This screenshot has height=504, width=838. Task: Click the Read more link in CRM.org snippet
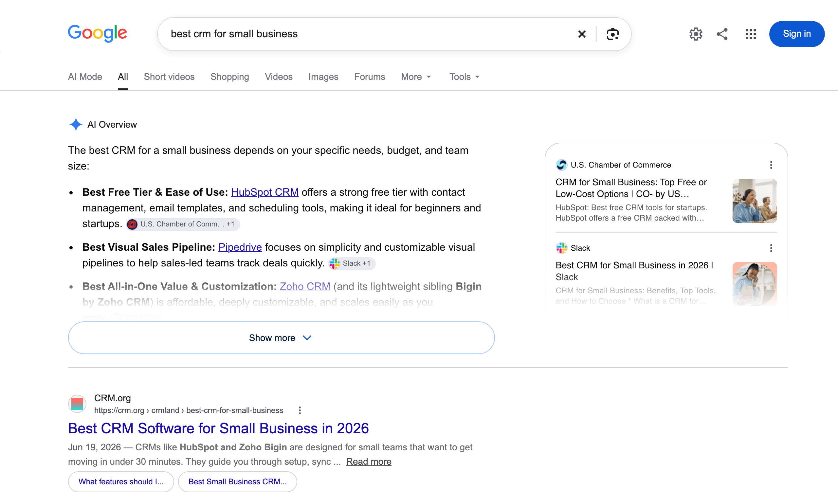[369, 462]
